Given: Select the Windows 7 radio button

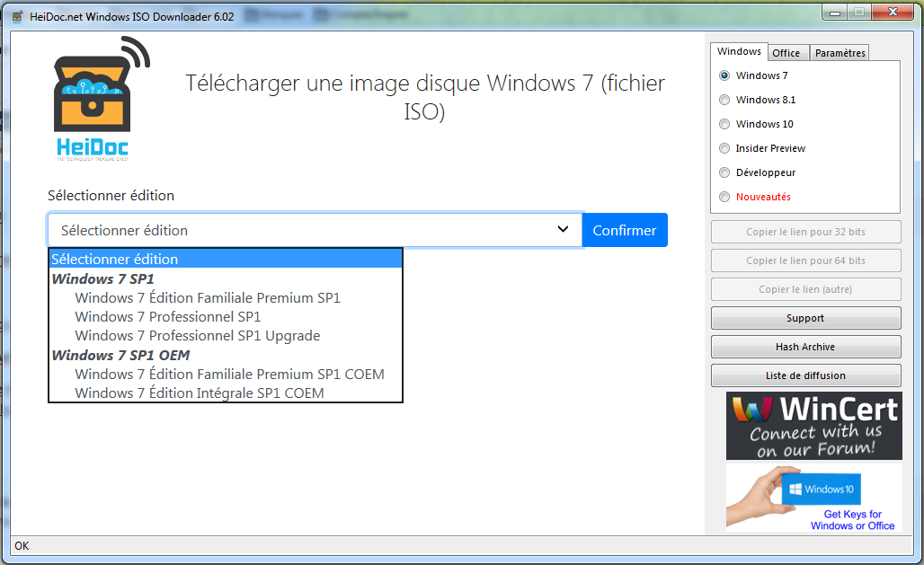Looking at the screenshot, I should click(x=725, y=75).
